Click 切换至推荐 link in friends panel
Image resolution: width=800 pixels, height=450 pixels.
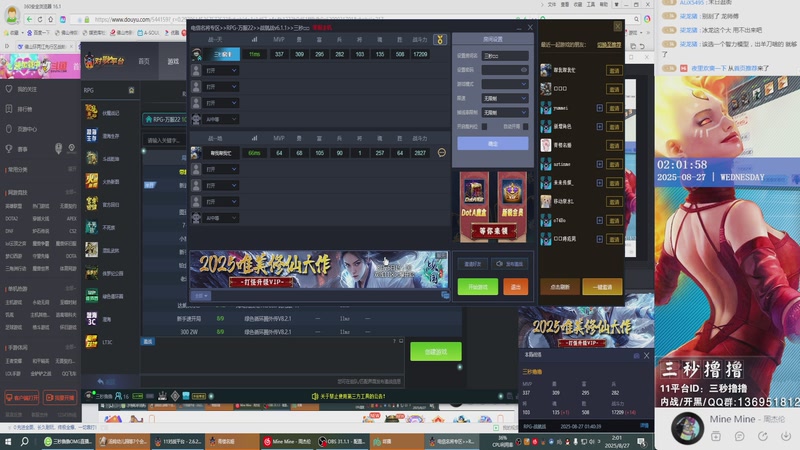pyautogui.click(x=609, y=45)
